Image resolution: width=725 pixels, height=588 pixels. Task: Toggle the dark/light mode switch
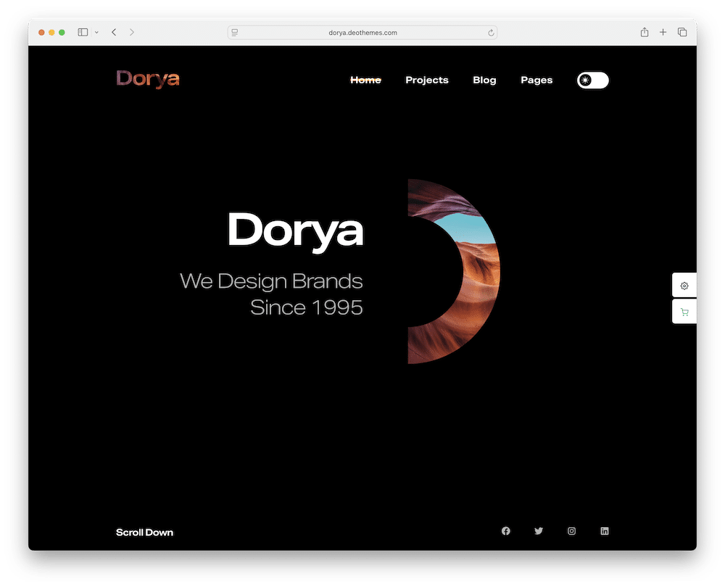(x=593, y=80)
